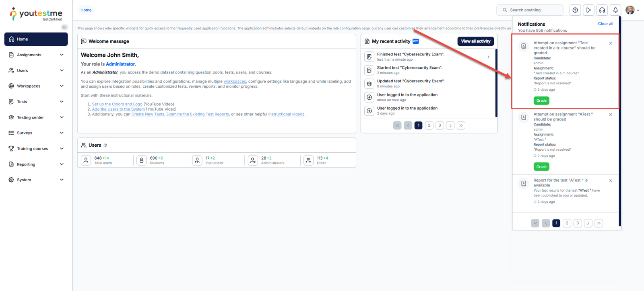Expand the Users menu chevron
The image size is (644, 291).
click(62, 71)
